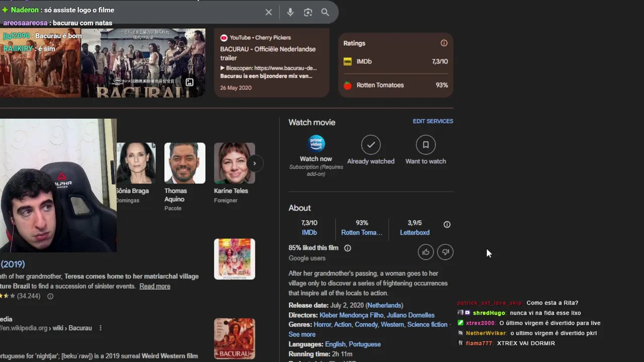This screenshot has height=362, width=644.
Task: Open the Rotten Tomatoes 93% rating row
Action: pos(395,85)
